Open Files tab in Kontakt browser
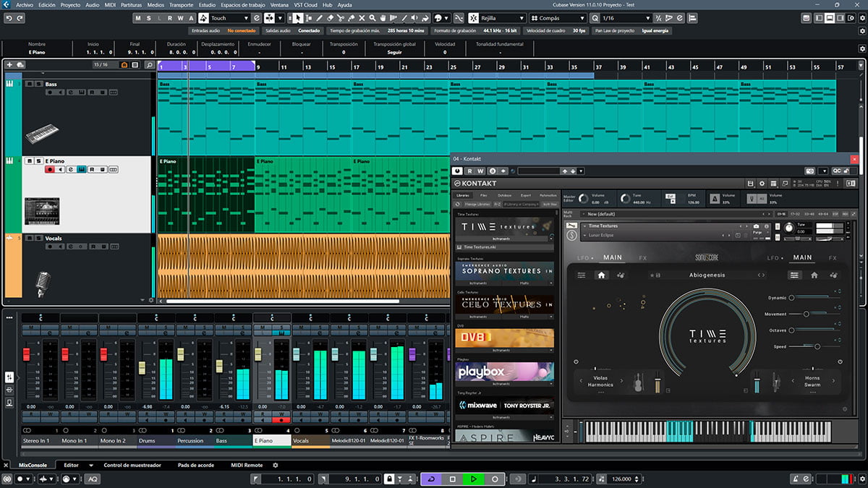This screenshot has height=488, width=868. [483, 195]
